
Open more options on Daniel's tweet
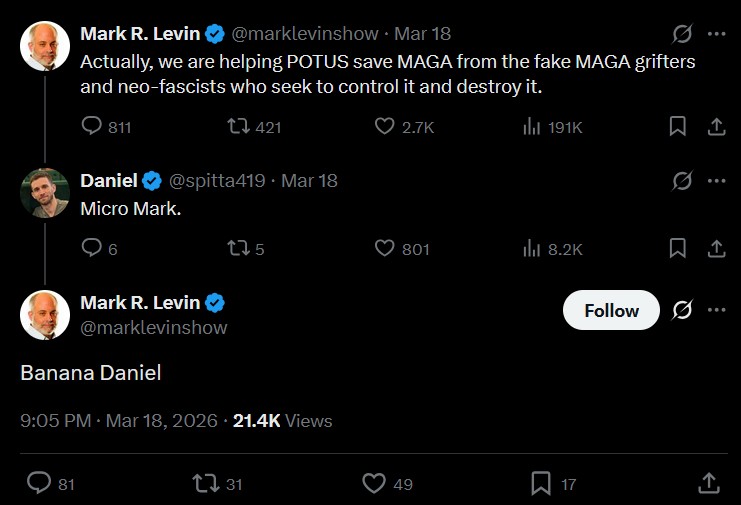point(716,180)
